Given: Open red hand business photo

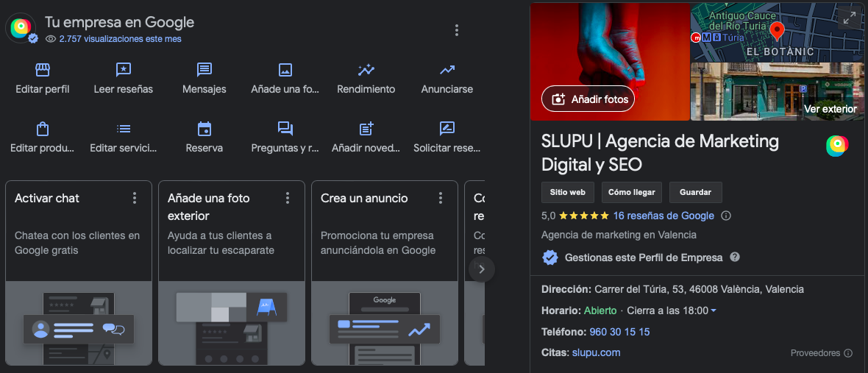Looking at the screenshot, I should pos(610,61).
